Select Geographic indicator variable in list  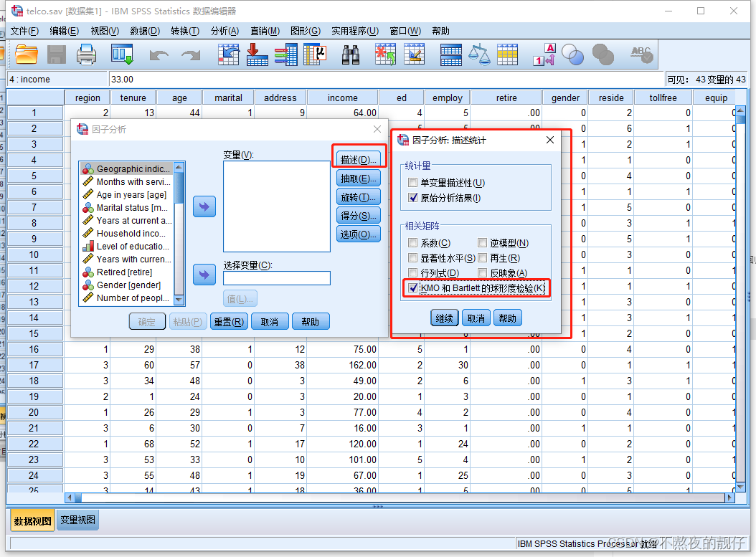click(127, 168)
